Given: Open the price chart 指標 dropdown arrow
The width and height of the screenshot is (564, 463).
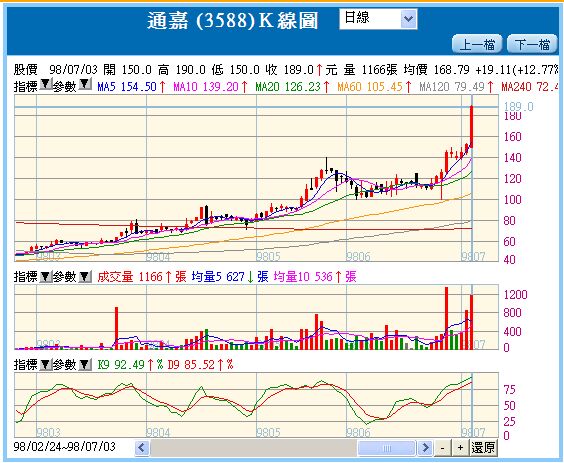Looking at the screenshot, I should click(45, 85).
